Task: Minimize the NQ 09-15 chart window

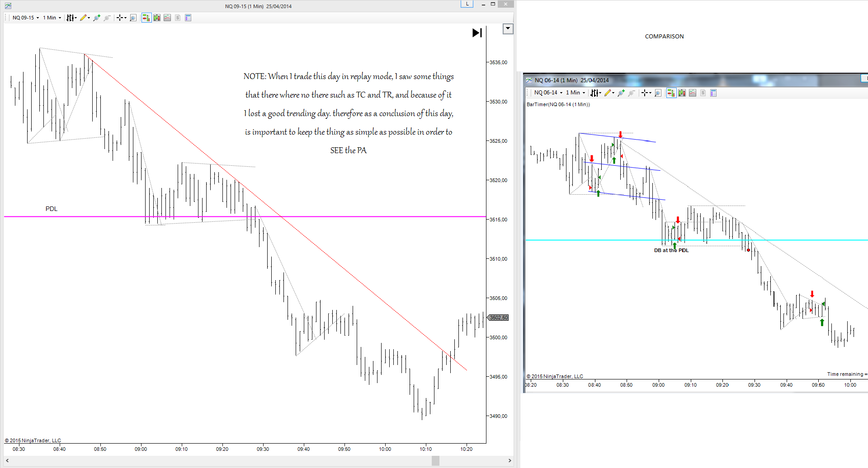Action: pos(483,4)
